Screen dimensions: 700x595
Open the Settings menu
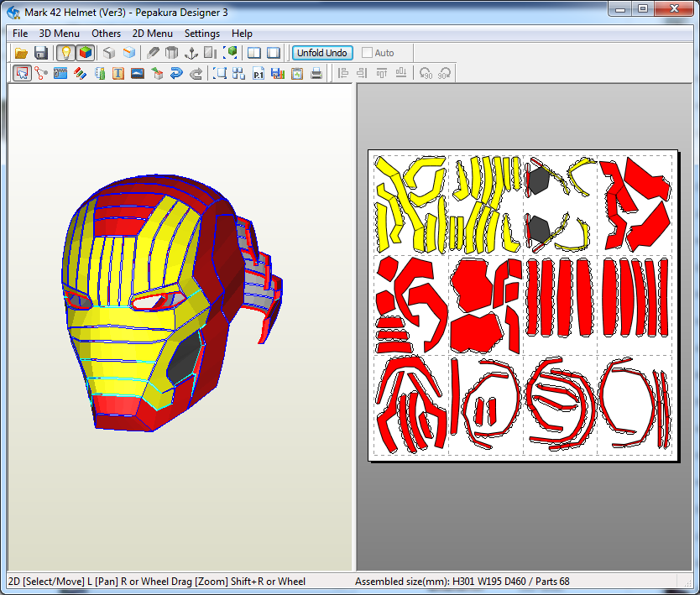pos(202,34)
